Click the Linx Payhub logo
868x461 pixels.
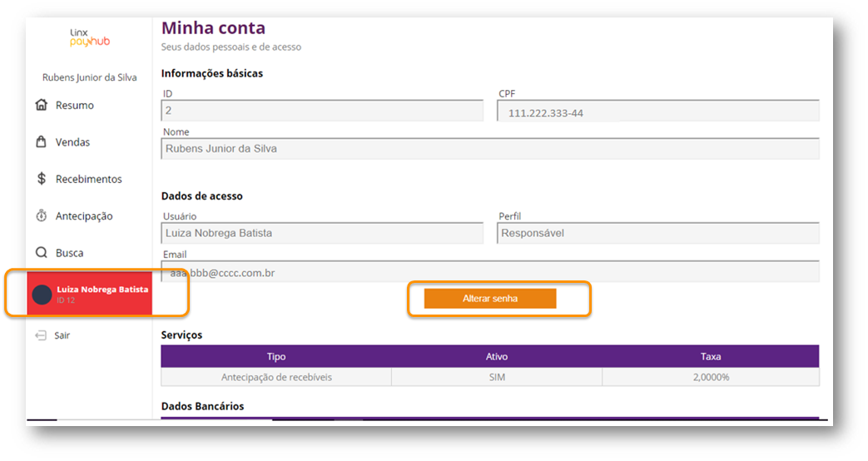90,38
